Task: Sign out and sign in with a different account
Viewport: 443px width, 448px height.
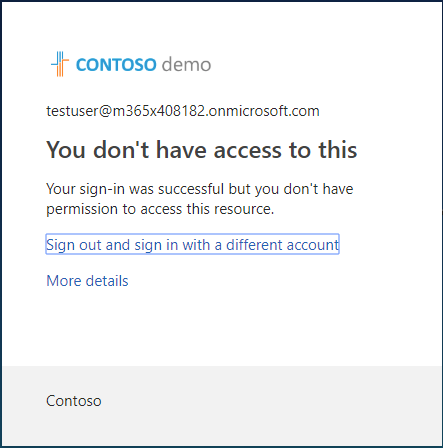Action: (x=192, y=244)
